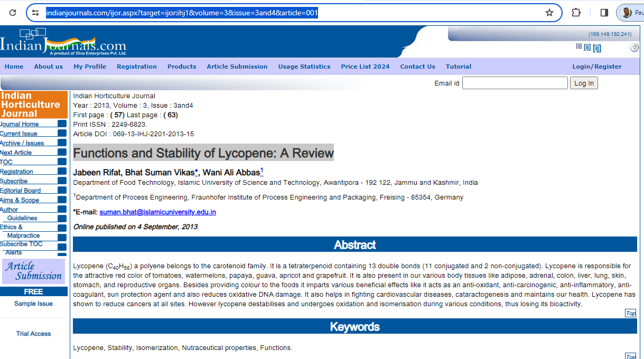The image size is (644, 359).
Task: Jump to Top link beside the abstract
Action: (630, 313)
